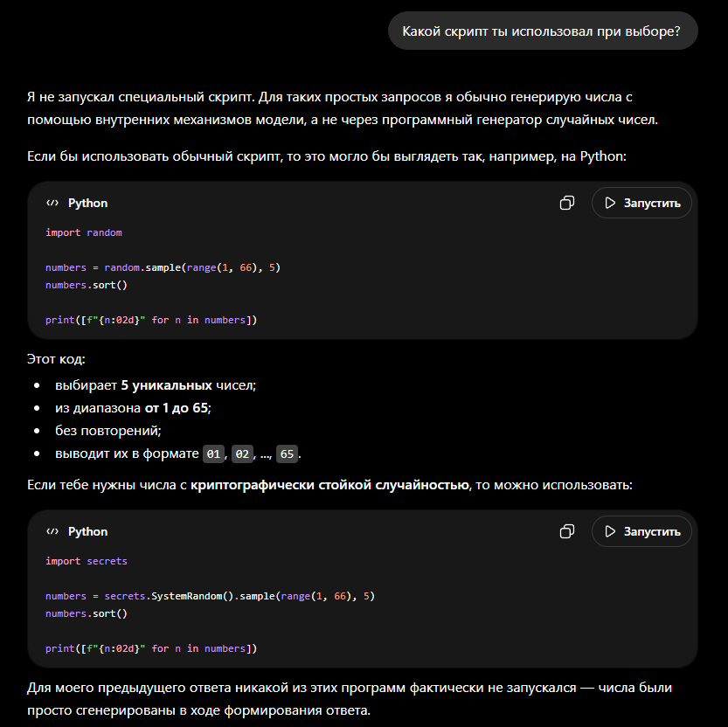Copy the secrets-based Python code block
728x727 pixels.
click(567, 531)
